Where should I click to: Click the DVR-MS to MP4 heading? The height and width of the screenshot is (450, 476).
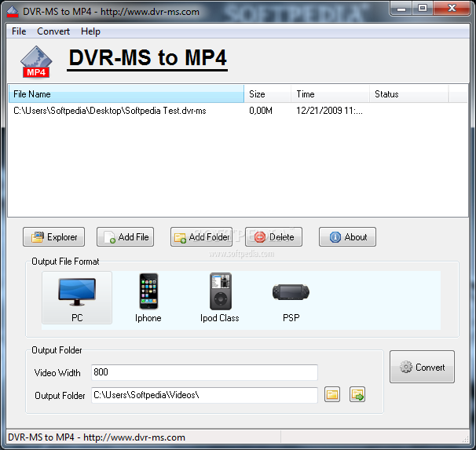pos(148,57)
